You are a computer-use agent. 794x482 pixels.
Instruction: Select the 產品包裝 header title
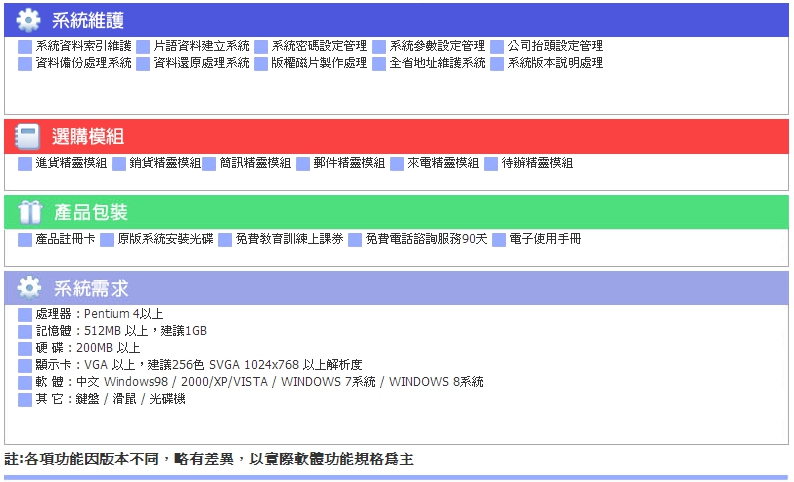tap(91, 212)
